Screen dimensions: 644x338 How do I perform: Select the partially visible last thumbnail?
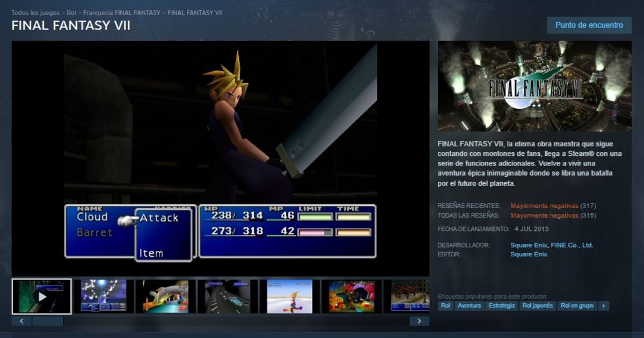pos(406,296)
